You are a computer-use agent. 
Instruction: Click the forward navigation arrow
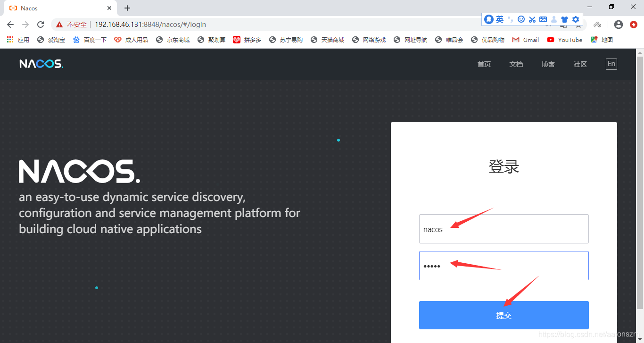(x=25, y=25)
